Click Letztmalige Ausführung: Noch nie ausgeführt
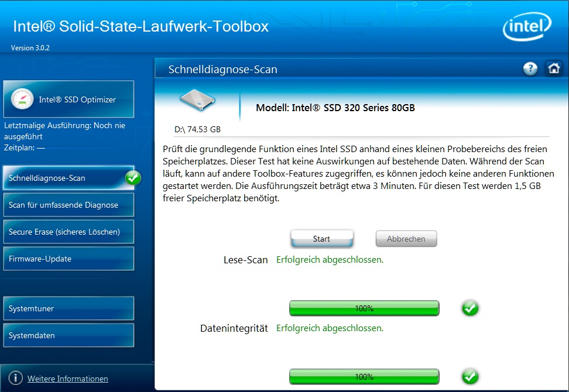The width and height of the screenshot is (569, 392). 64,131
